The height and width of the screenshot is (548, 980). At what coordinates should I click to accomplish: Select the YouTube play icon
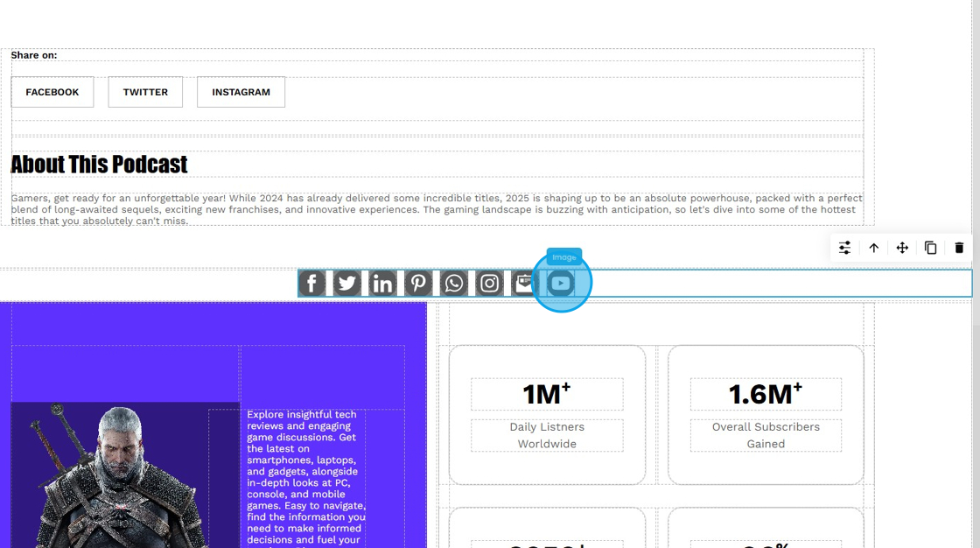561,284
